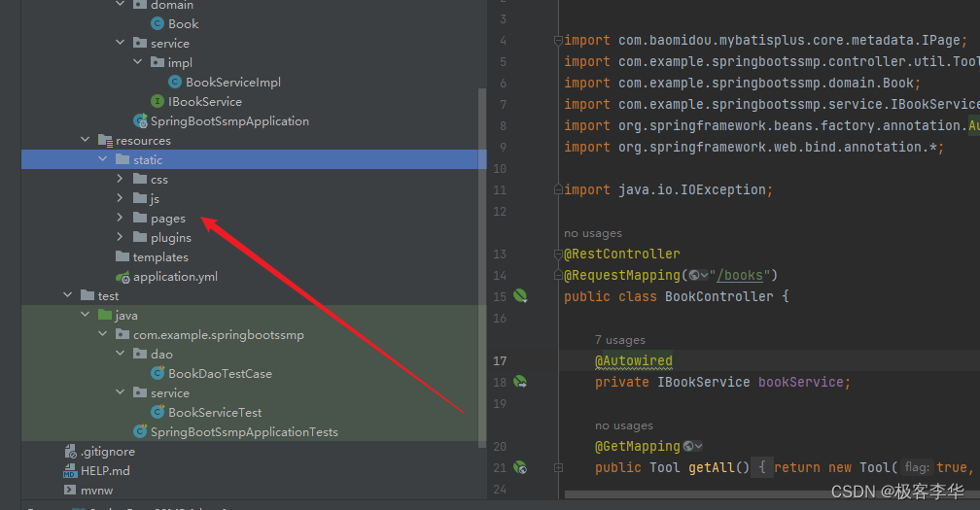Open the /books request mapping URL link
Viewport: 980px width, 510px height.
click(744, 276)
